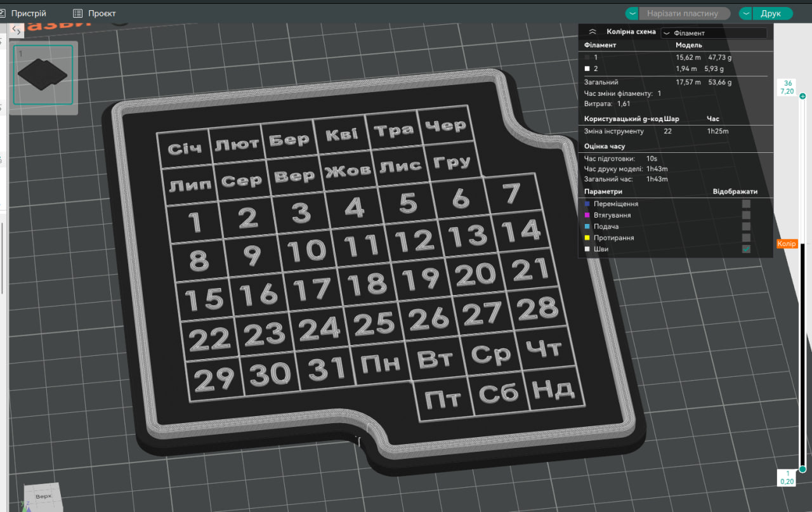Image resolution: width=812 pixels, height=512 pixels.
Task: Click the Загальний час value 1h43m
Action: coord(657,179)
